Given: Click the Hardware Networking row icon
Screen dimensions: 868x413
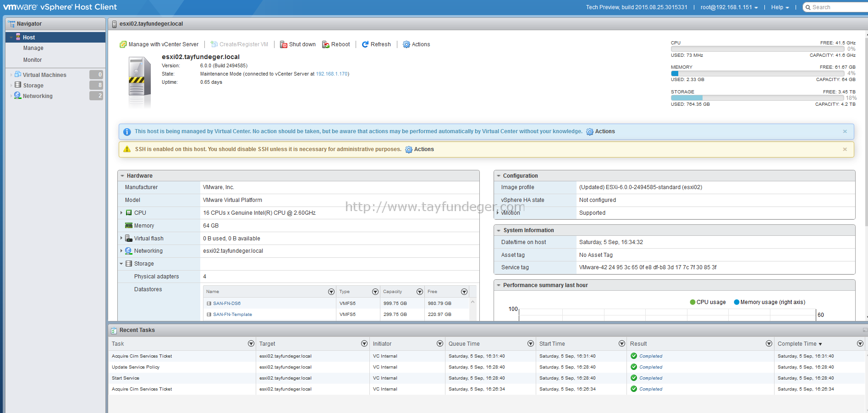Looking at the screenshot, I should 129,251.
